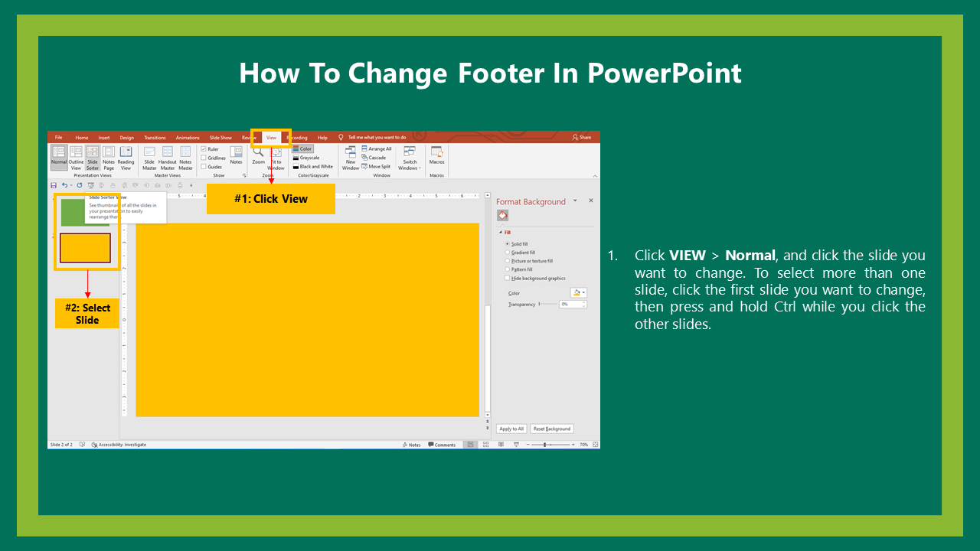This screenshot has width=980, height=551.
Task: Open the fill Color dropdown
Action: [579, 292]
